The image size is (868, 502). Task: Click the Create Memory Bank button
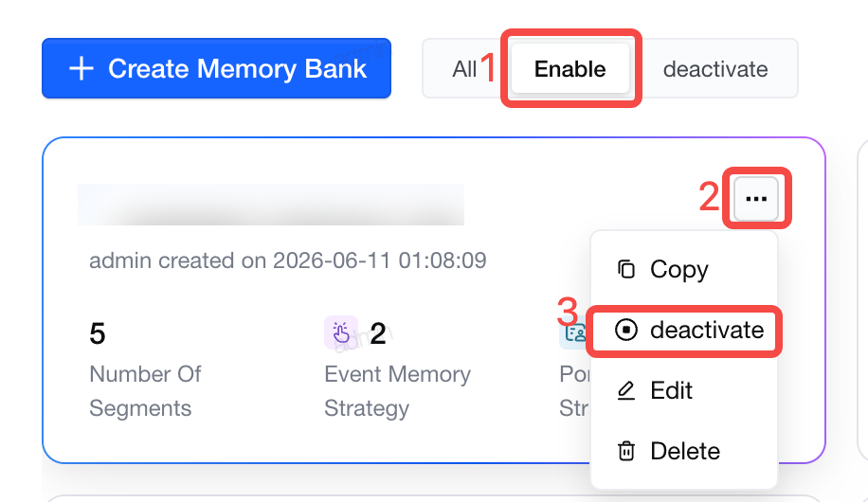(216, 68)
